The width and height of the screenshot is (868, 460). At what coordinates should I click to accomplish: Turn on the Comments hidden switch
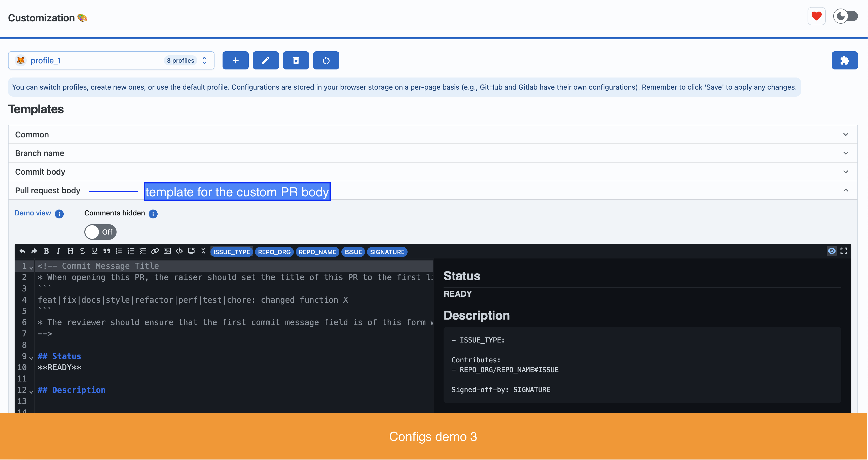[100, 232]
